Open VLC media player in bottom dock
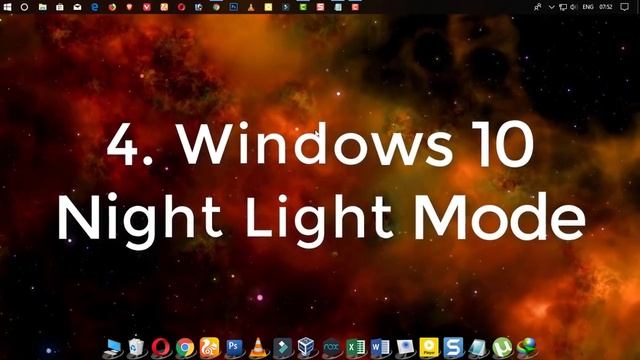 (258, 348)
